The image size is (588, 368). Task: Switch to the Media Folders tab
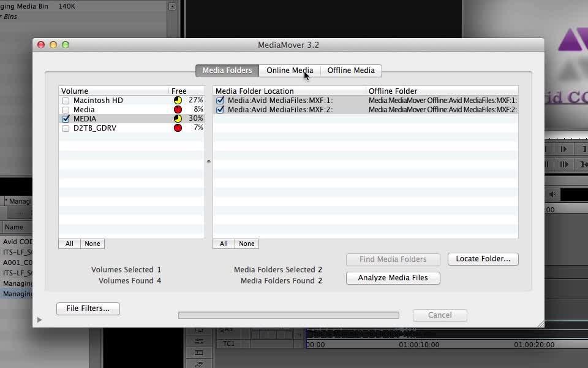point(227,71)
